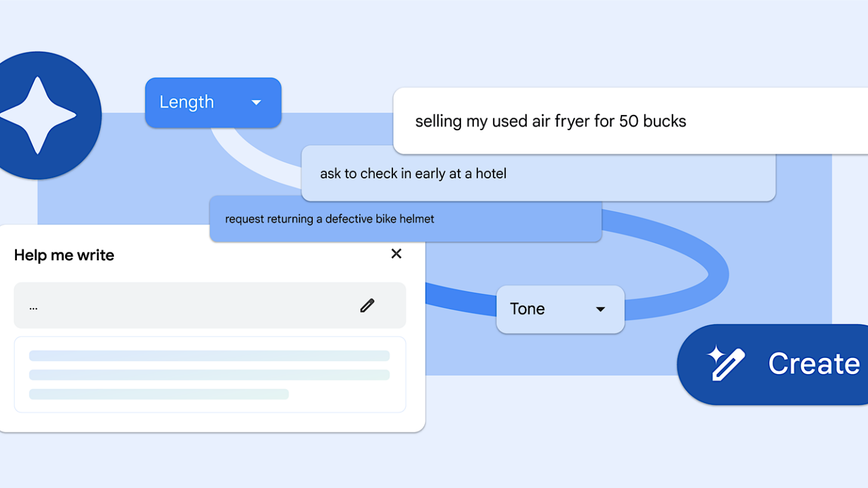Screen dimensions: 868x488
Task: Expand the Tone dropdown arrow
Action: click(600, 309)
